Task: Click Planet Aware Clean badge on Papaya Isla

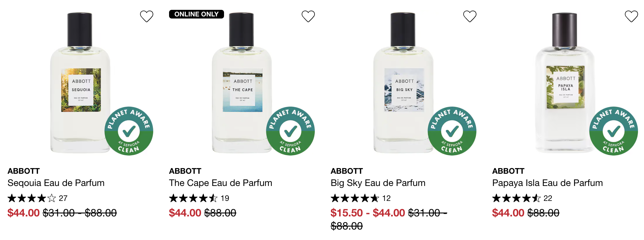Action: pyautogui.click(x=614, y=131)
